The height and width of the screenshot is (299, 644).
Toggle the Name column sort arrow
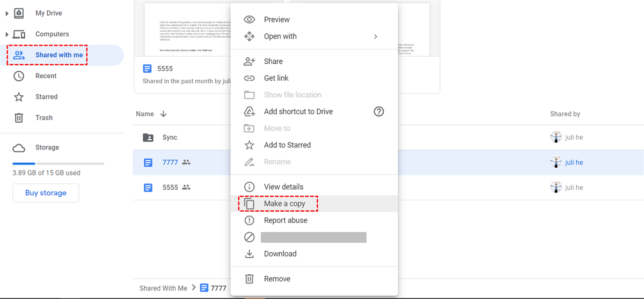164,114
